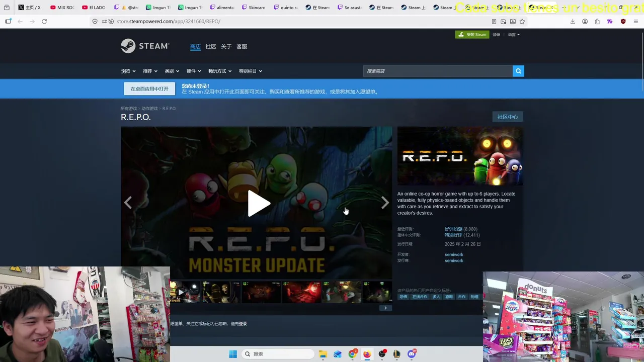Open Firefox hamburger menu
Screen dimensions: 644x362
pos(636,21)
